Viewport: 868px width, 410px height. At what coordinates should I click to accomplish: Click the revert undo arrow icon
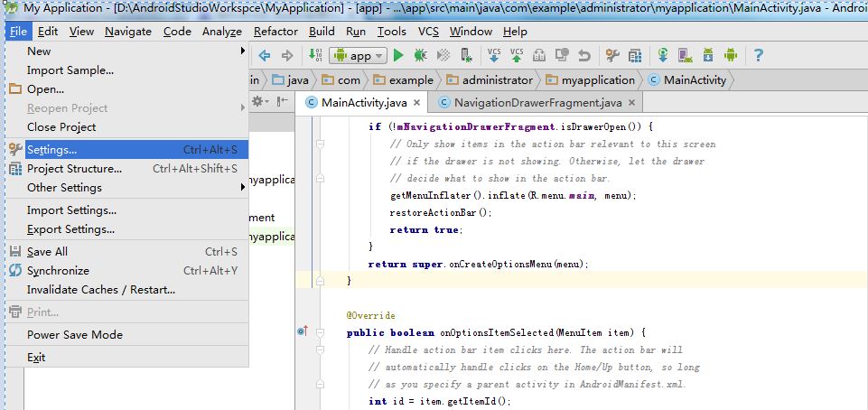pyautogui.click(x=584, y=55)
